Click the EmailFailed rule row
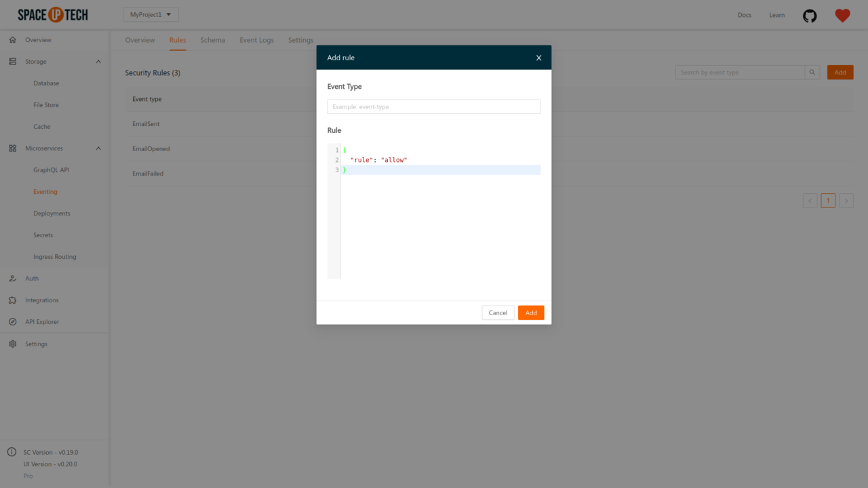The height and width of the screenshot is (488, 868). (x=488, y=174)
